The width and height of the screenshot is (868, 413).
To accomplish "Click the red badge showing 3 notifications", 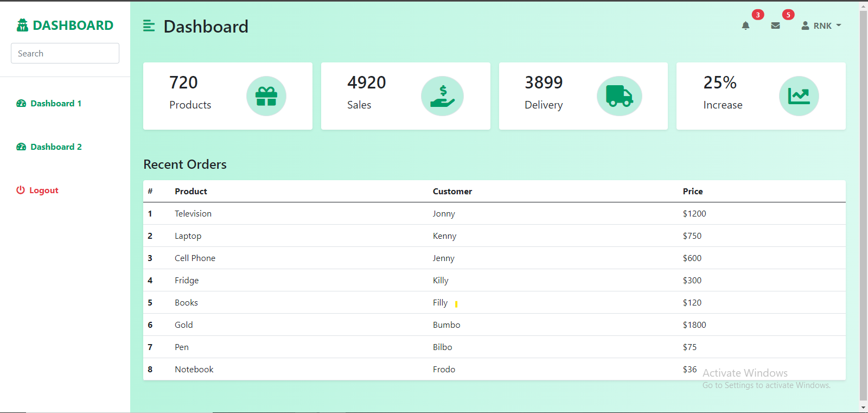I will pos(758,15).
